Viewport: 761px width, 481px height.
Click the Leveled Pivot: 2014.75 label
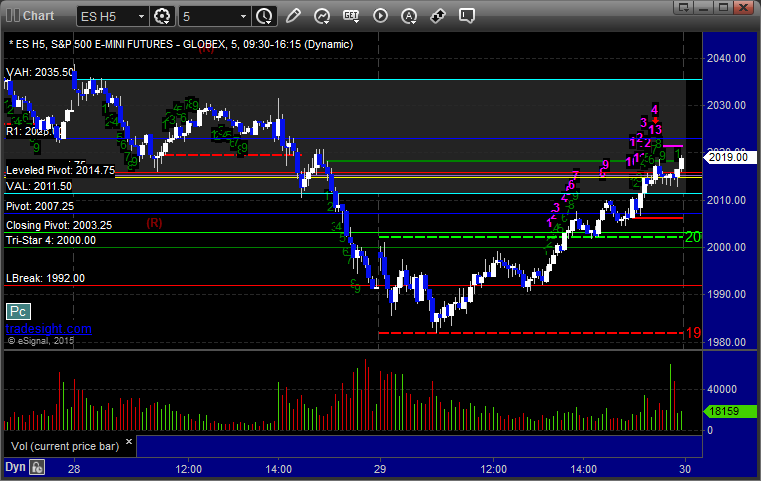click(x=61, y=170)
